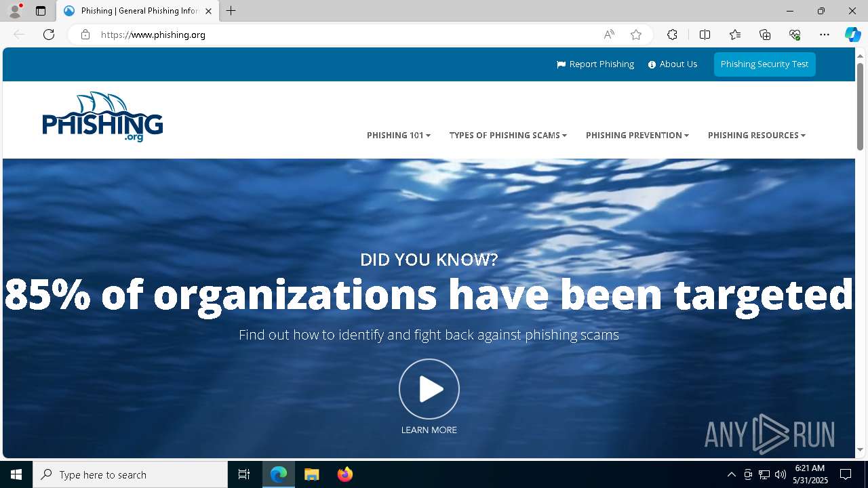Click the taskbar search box
Image resolution: width=868 pixels, height=488 pixels.
(x=130, y=474)
